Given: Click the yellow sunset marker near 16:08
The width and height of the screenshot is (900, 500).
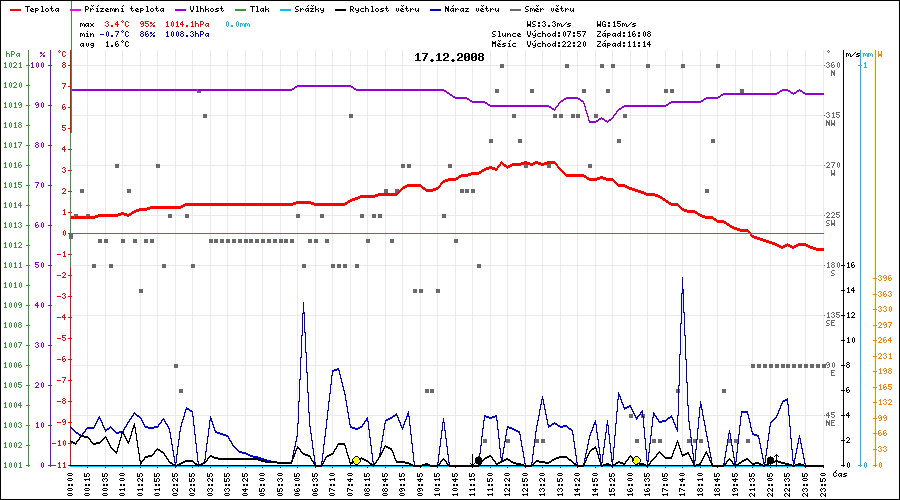Looking at the screenshot, I should (x=636, y=460).
